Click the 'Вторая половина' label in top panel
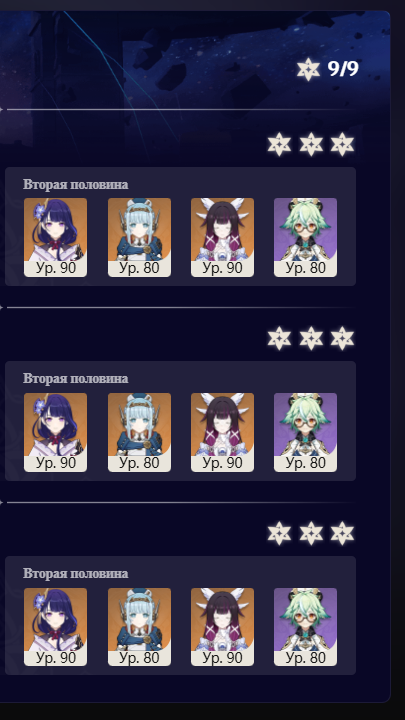Screen dimensions: 405x720 pos(75,185)
